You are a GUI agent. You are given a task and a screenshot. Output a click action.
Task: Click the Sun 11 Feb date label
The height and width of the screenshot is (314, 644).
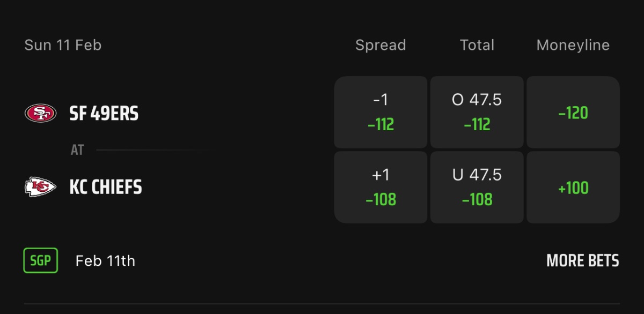tap(63, 46)
